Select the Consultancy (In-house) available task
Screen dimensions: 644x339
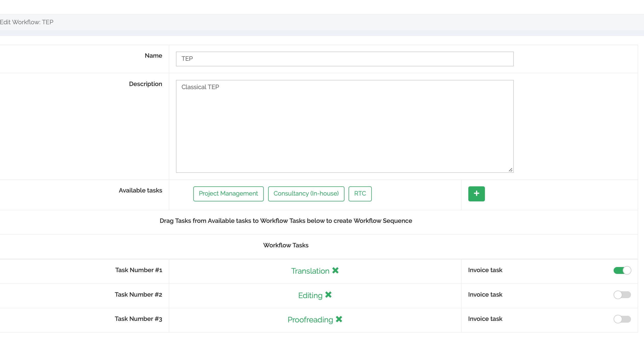(306, 194)
